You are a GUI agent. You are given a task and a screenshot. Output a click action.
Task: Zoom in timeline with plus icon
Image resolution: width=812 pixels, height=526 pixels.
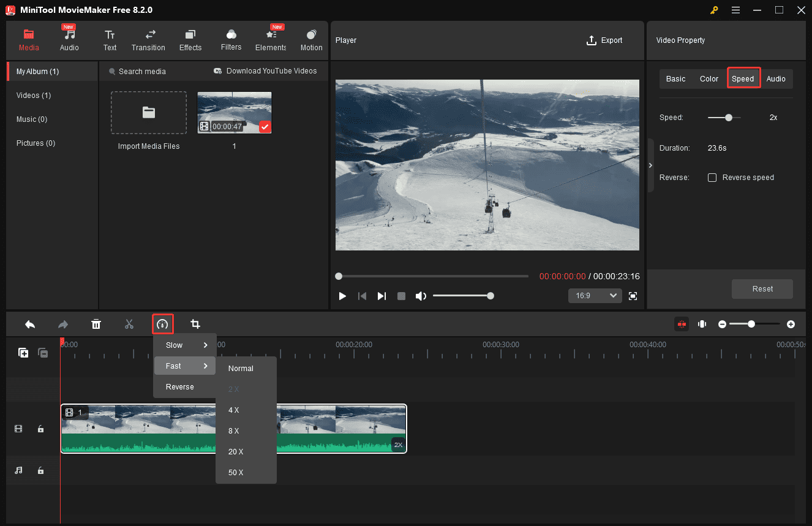point(791,324)
